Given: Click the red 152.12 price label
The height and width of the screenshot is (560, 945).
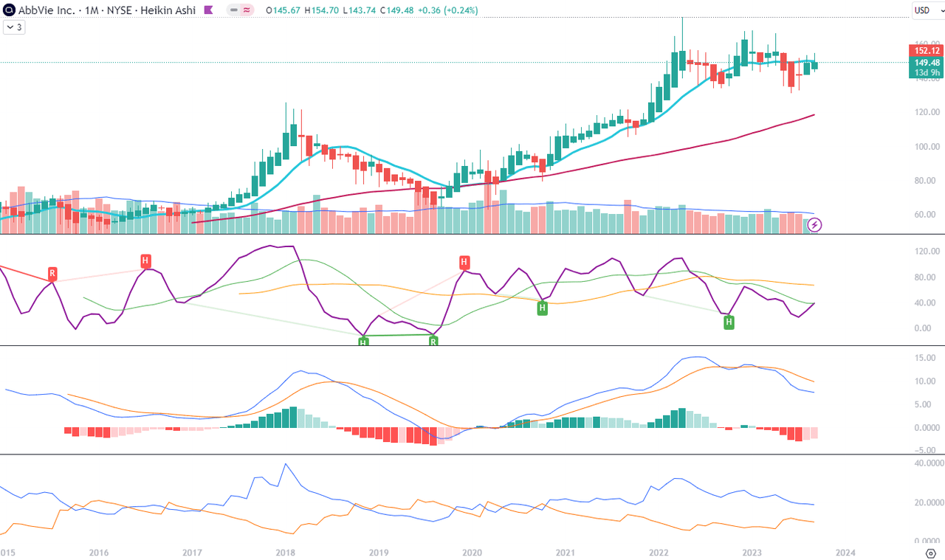Looking at the screenshot, I should [927, 50].
